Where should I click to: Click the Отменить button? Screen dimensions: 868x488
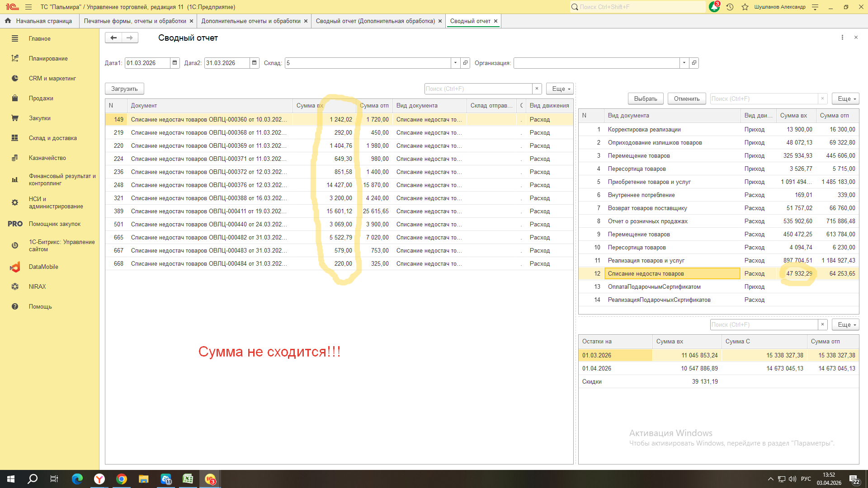(x=686, y=99)
